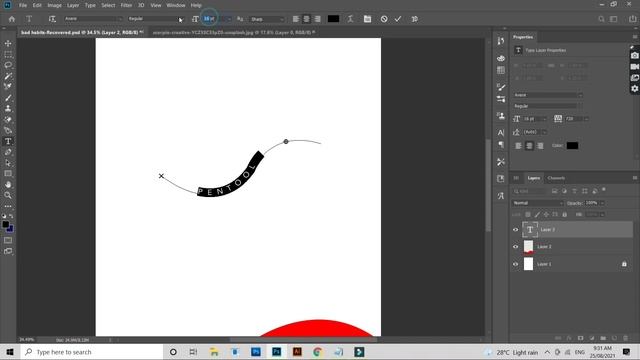Open the Edit Toolbar three-dots button
Image resolution: width=640 pixels, height=360 pixels.
(8, 207)
